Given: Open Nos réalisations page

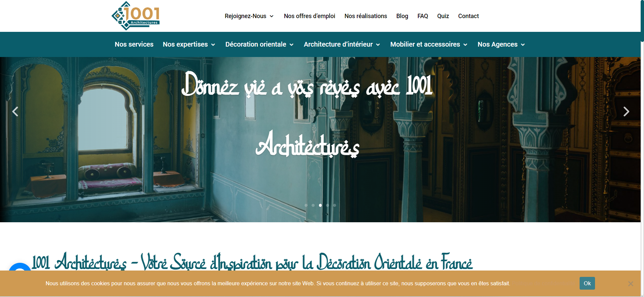Looking at the screenshot, I should [x=366, y=16].
